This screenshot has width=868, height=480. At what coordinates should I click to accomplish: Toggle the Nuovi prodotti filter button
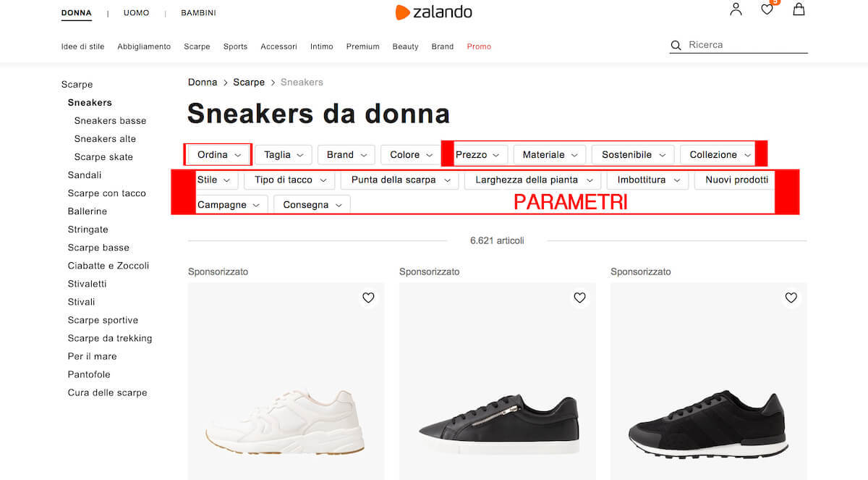pyautogui.click(x=736, y=180)
